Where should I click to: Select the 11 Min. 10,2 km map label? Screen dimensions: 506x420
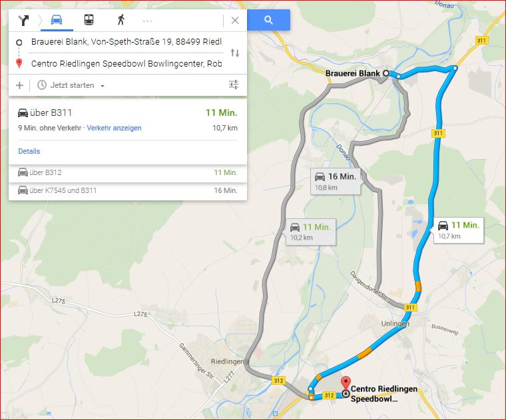311,232
